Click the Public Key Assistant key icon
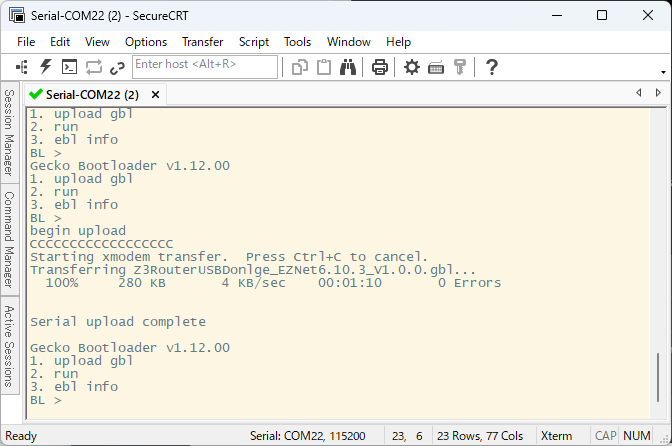The height and width of the screenshot is (446, 672). [459, 67]
